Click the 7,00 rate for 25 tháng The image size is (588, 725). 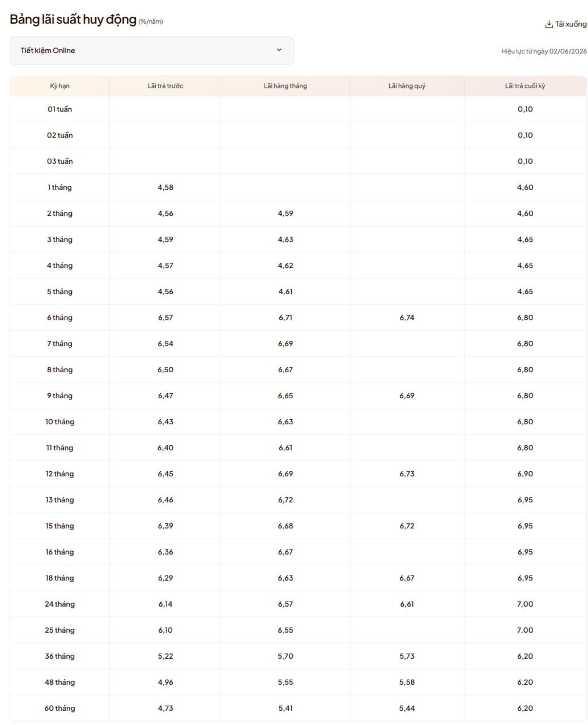525,630
